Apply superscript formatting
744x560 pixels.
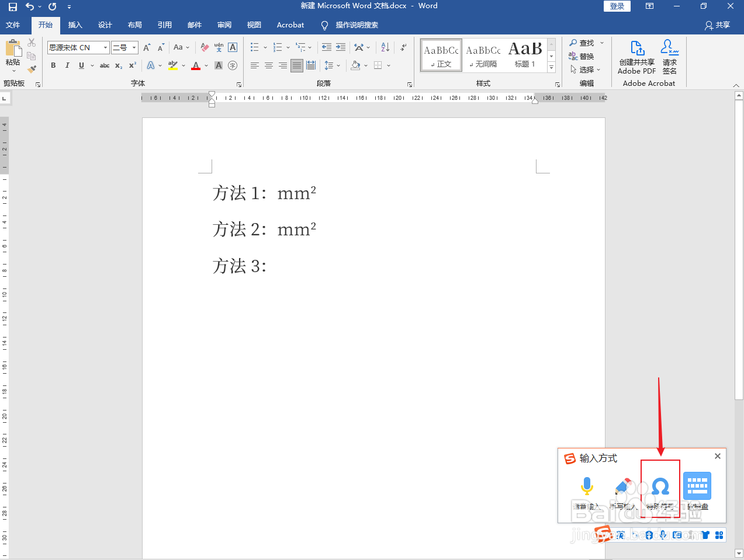[x=132, y=65]
